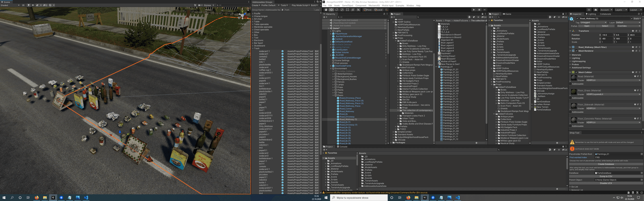The height and width of the screenshot is (201, 644).
Task: Switch to the Lighting tab
Action: coord(591,14)
